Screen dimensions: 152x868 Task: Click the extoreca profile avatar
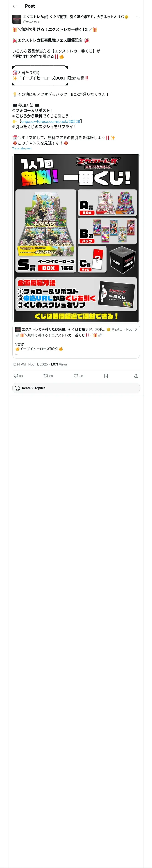click(17, 19)
